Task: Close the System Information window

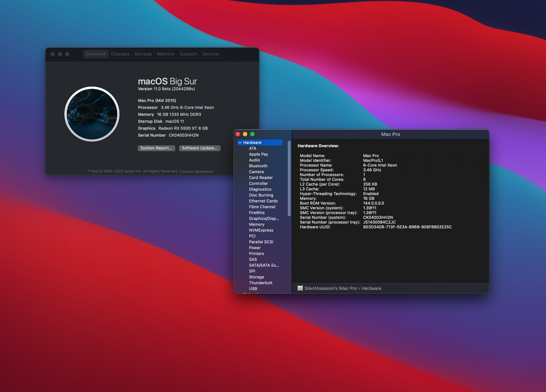Action: click(238, 134)
